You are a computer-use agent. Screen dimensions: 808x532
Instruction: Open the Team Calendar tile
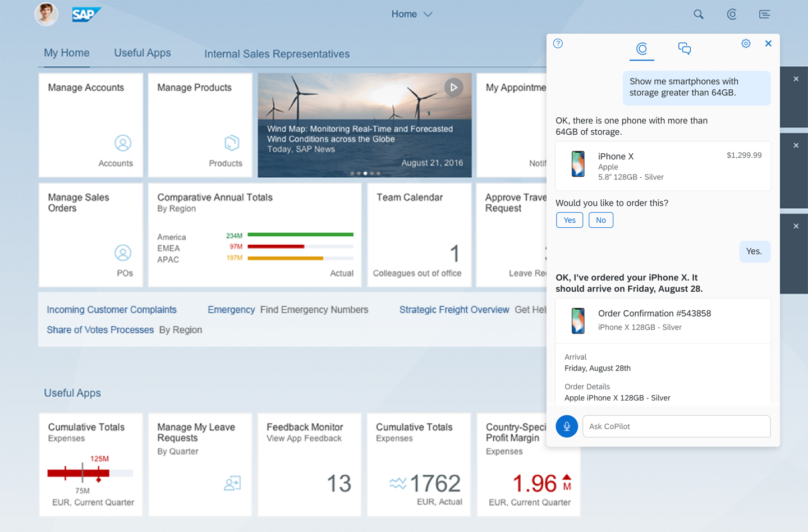[x=419, y=235]
